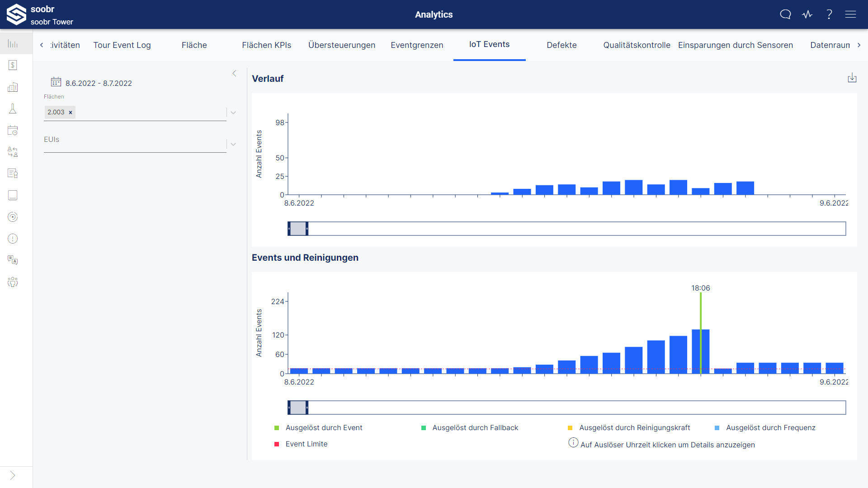Viewport: 868px width, 488px height.
Task: Switch to the Datenraum tab
Action: 830,45
